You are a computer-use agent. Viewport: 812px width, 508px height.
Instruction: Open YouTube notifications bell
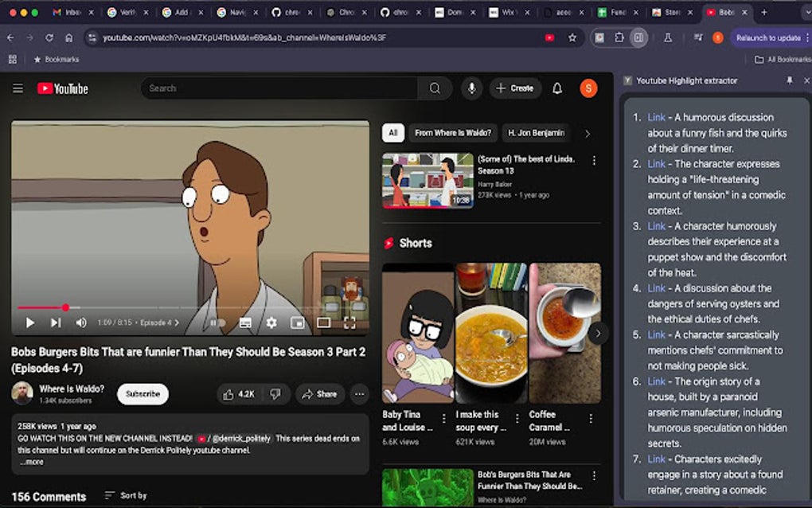coord(556,88)
